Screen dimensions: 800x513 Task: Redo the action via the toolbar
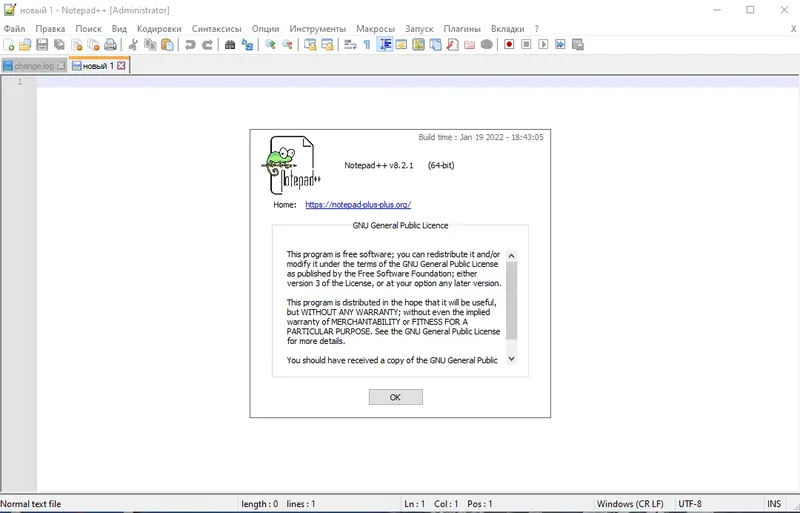tap(207, 45)
